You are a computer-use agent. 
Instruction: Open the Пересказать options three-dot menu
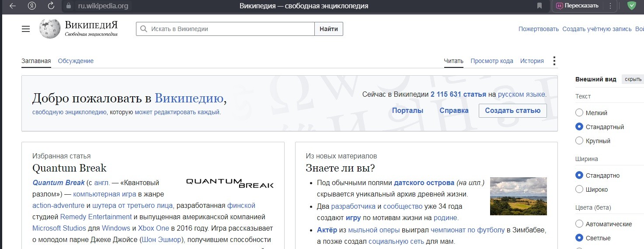pyautogui.click(x=610, y=6)
